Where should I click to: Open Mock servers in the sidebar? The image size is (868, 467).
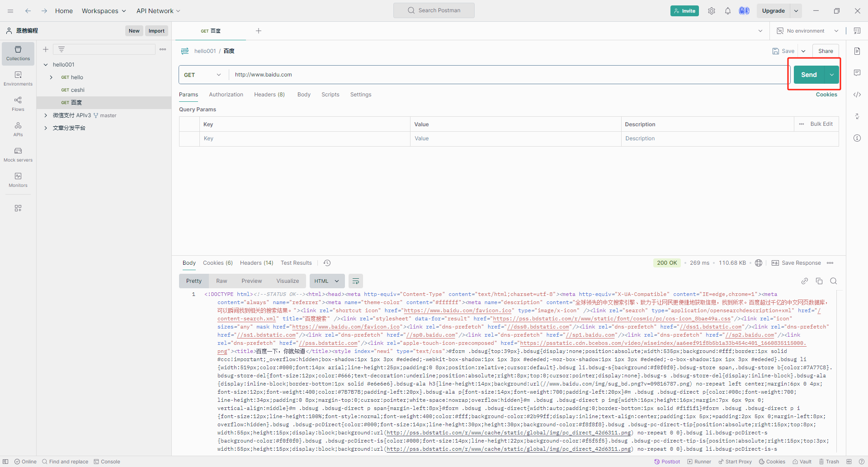(18, 155)
